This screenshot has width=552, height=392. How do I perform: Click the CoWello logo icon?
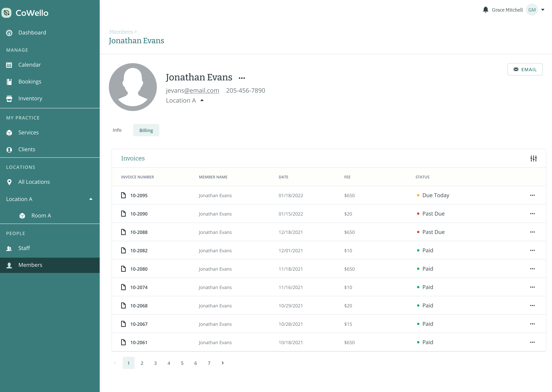[7, 13]
